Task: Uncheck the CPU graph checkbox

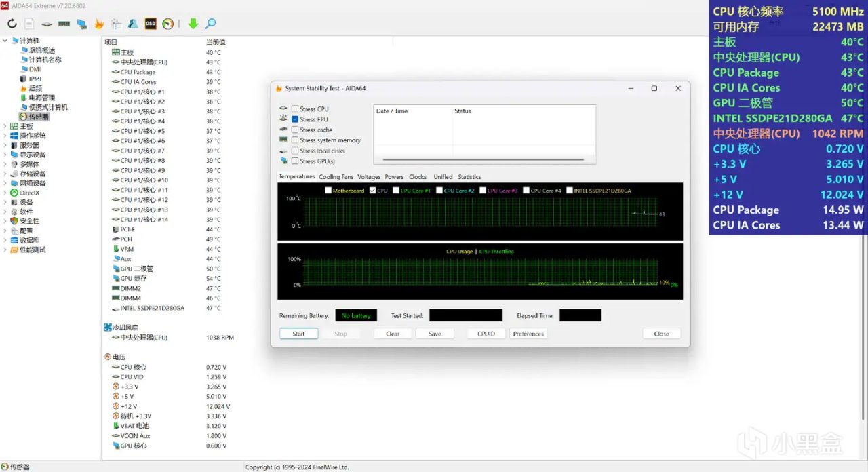Action: (x=373, y=191)
